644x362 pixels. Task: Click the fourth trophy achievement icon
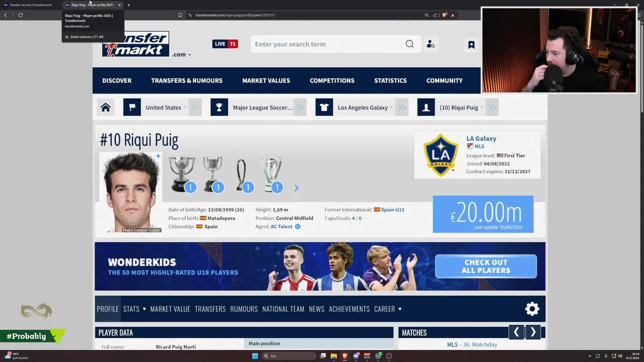pos(272,174)
